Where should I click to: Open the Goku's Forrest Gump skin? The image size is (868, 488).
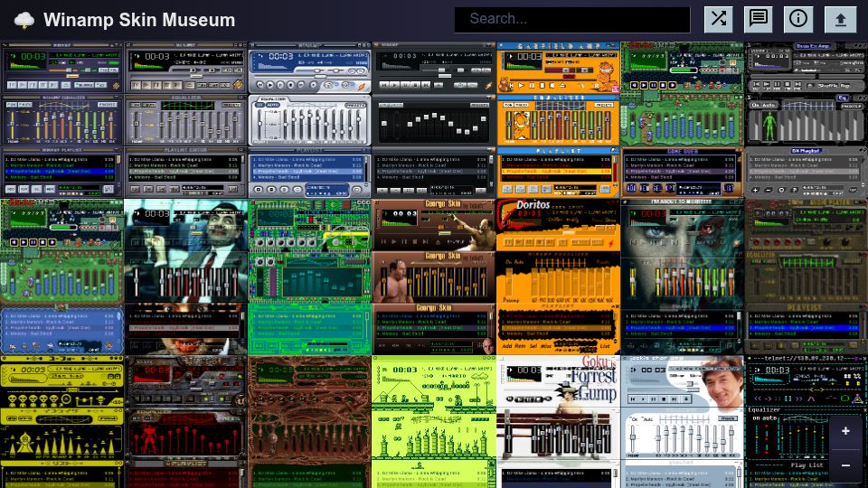click(558, 422)
